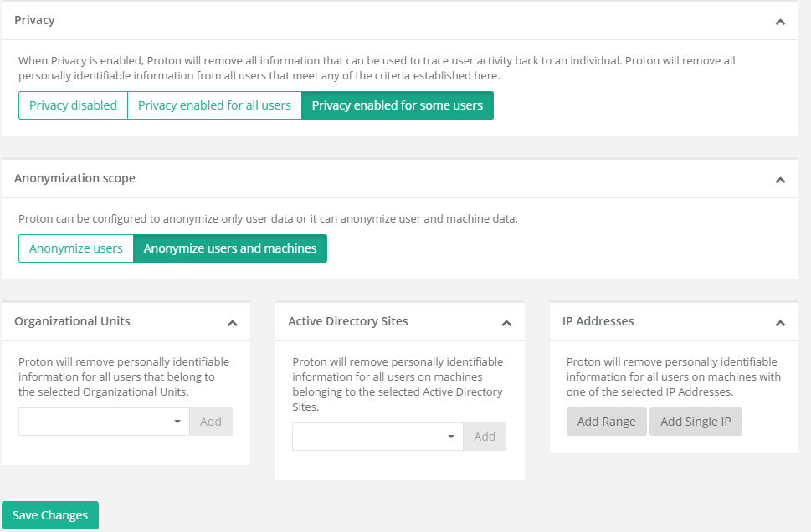Click the IP Addresses heading text

[598, 321]
